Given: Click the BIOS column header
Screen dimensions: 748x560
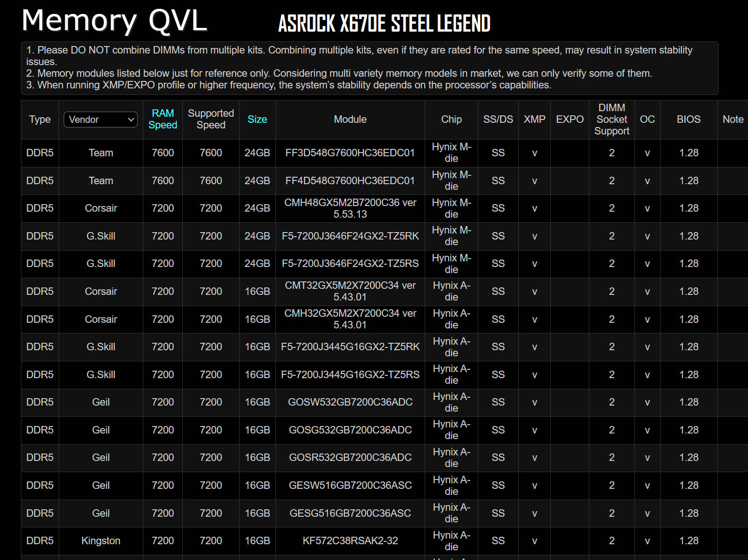Looking at the screenshot, I should (x=688, y=120).
